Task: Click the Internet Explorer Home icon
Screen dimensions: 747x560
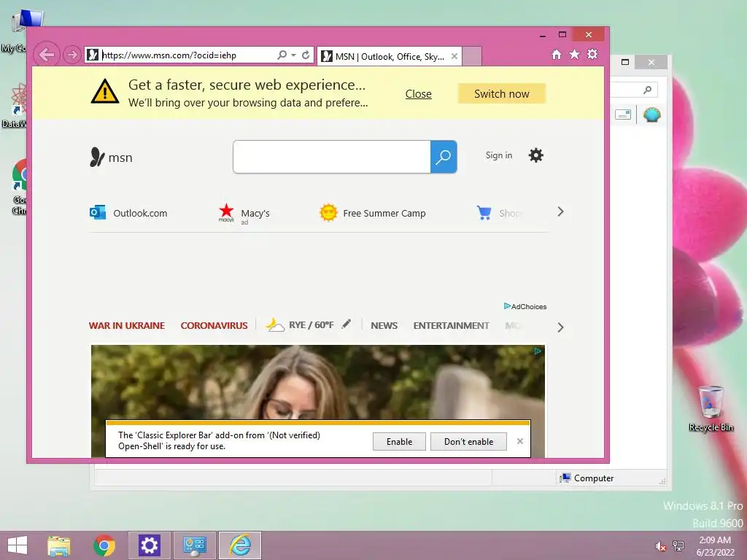Action: click(556, 54)
